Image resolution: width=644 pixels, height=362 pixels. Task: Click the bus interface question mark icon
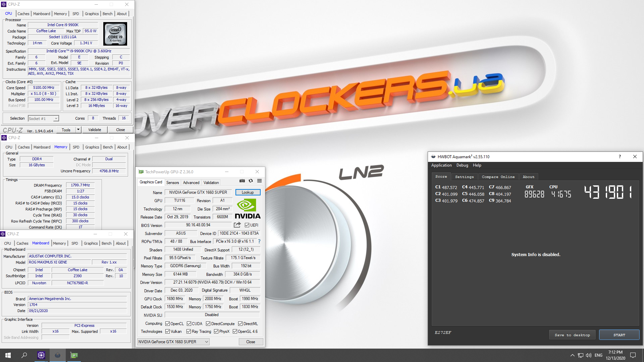[x=259, y=241]
